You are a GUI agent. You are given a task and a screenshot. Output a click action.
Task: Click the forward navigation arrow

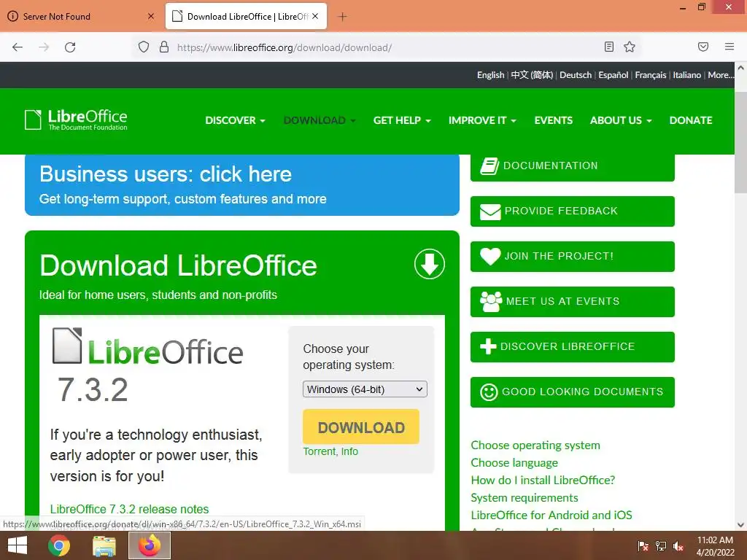pos(44,47)
